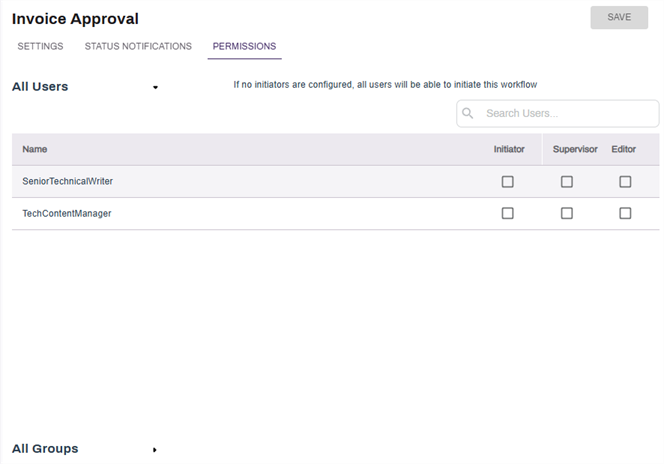Screen dimensions: 664x464
Task: Switch to Status Notifications tab
Action: (x=138, y=46)
